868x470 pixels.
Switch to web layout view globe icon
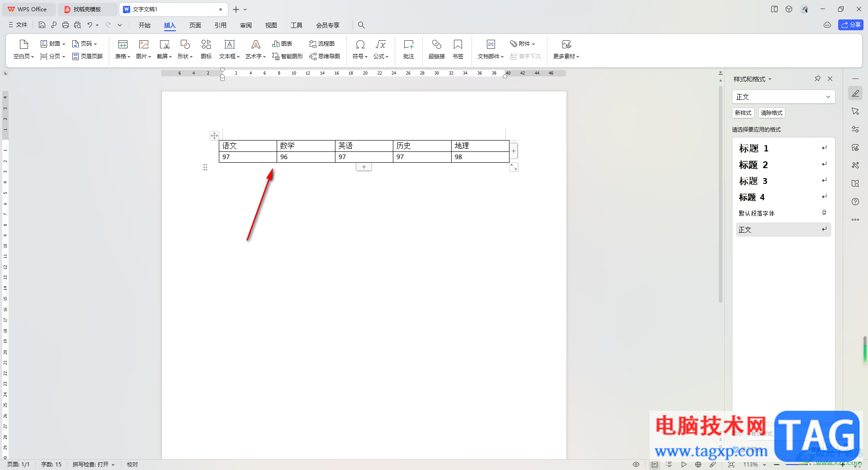coord(698,465)
